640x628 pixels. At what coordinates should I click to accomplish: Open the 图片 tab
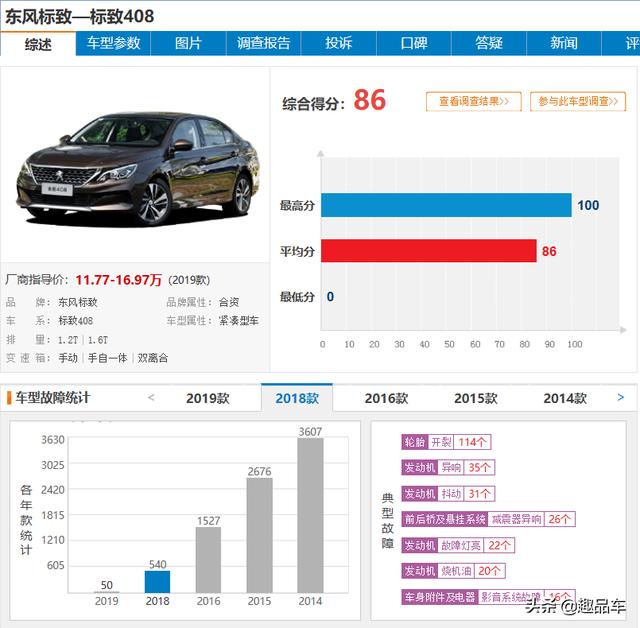pyautogui.click(x=188, y=43)
